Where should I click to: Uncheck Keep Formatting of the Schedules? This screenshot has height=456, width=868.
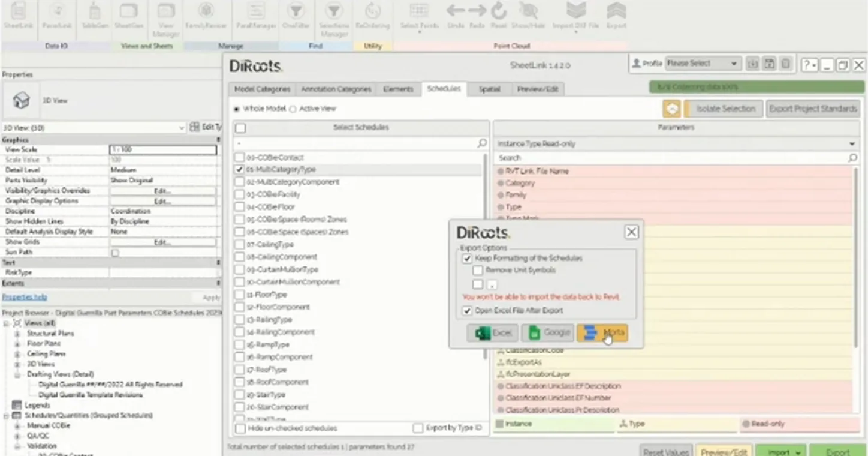pyautogui.click(x=468, y=259)
